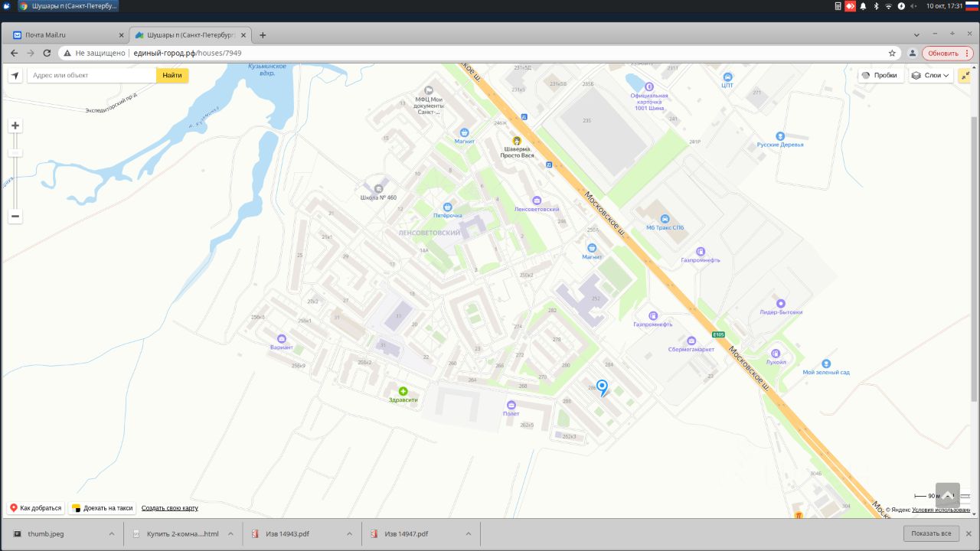Click the Как добраться directions button

coord(36,508)
